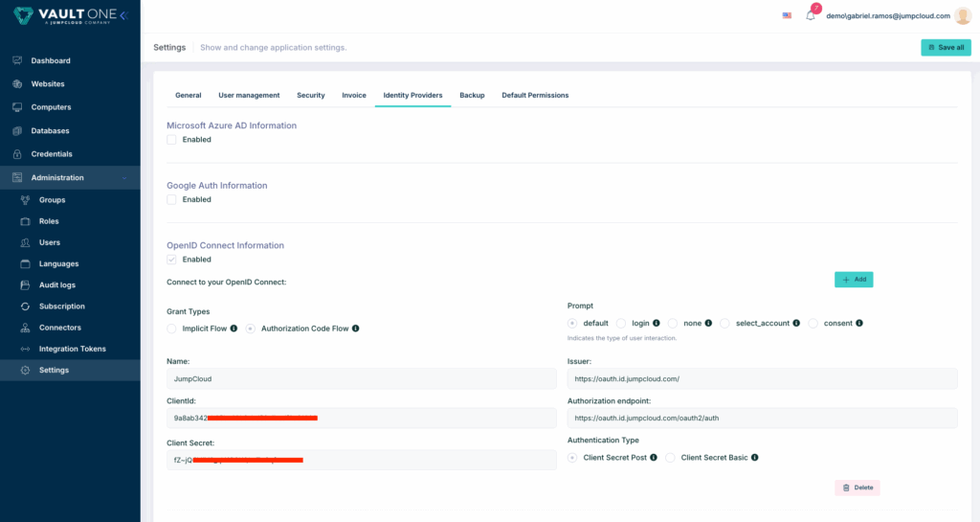Image resolution: width=980 pixels, height=522 pixels.
Task: Select the login prompt radio option
Action: (621, 324)
